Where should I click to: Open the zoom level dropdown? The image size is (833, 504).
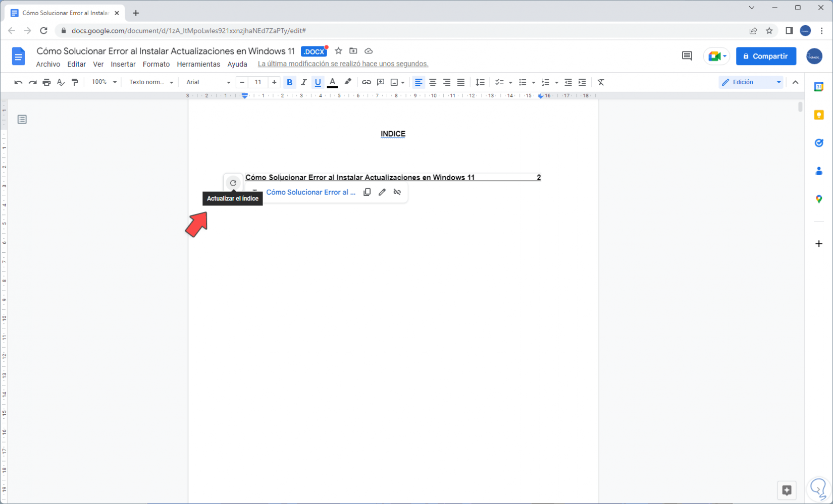click(x=104, y=82)
